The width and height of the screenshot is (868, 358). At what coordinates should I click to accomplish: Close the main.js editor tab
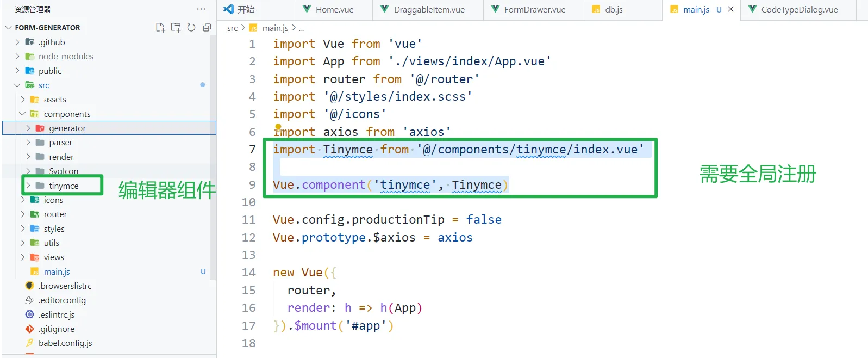(730, 9)
